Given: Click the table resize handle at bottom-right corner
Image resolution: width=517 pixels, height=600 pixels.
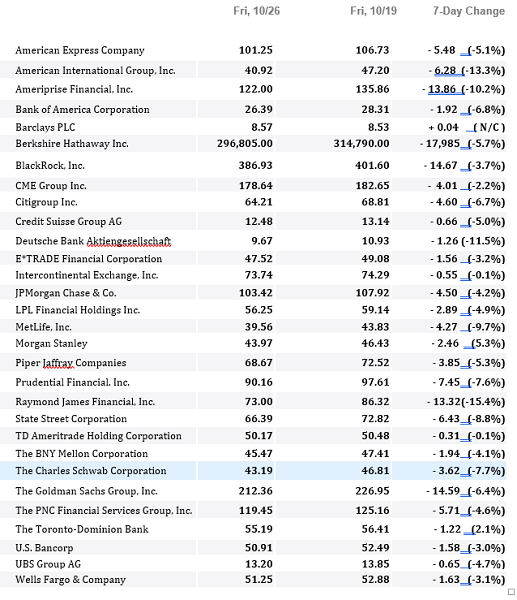Looking at the screenshot, I should [511, 592].
